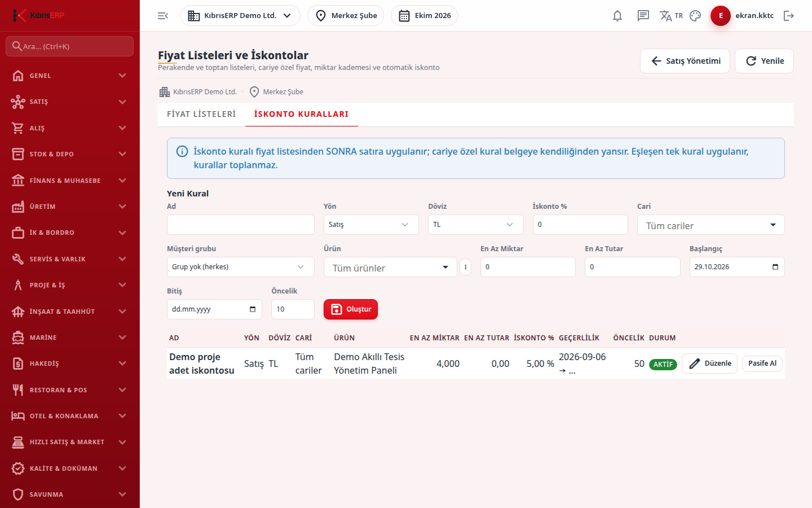Expand the FİNANS & MUHASEBE section
The height and width of the screenshot is (508, 812).
(70, 181)
